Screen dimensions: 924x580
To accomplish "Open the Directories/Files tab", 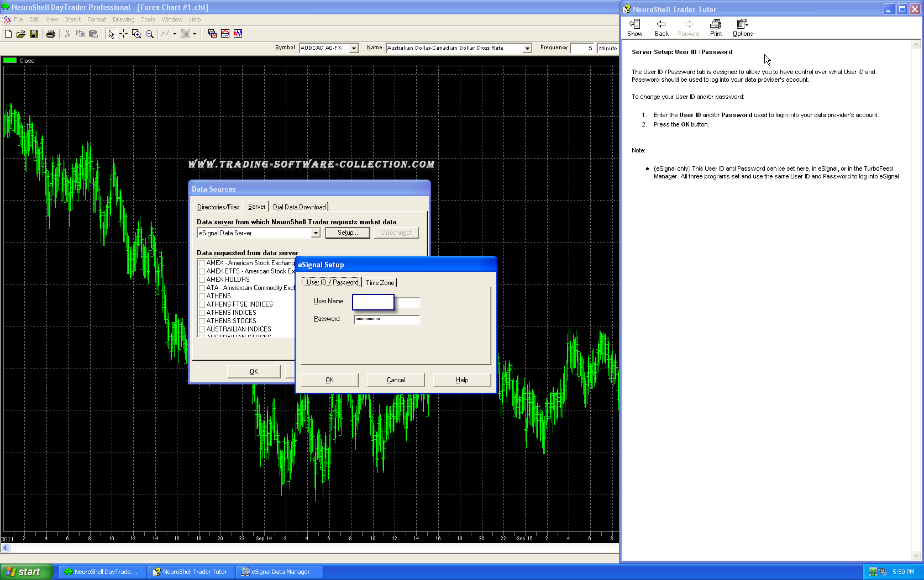I will [218, 207].
